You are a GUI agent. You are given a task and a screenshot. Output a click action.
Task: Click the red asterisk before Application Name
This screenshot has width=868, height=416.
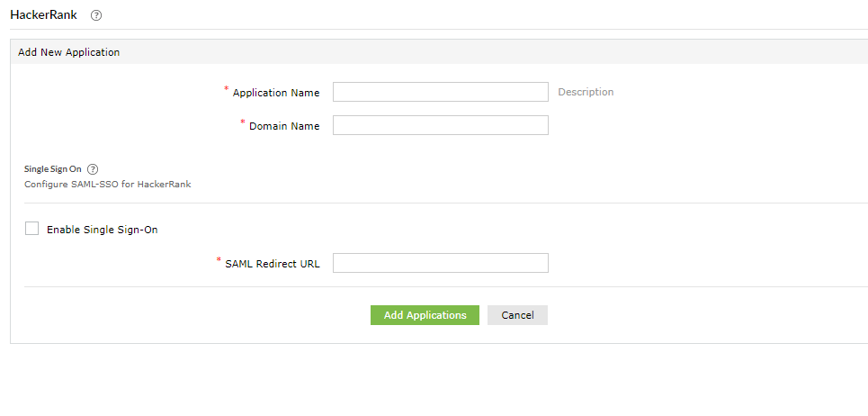(227, 89)
